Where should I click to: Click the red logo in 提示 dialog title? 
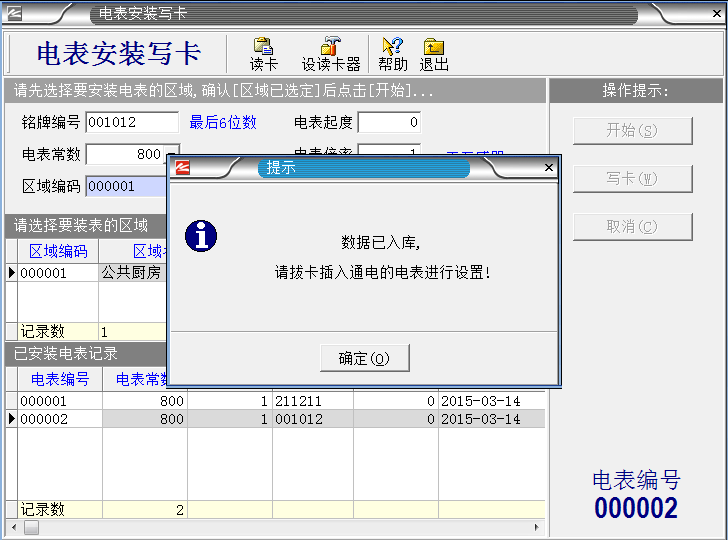point(183,168)
